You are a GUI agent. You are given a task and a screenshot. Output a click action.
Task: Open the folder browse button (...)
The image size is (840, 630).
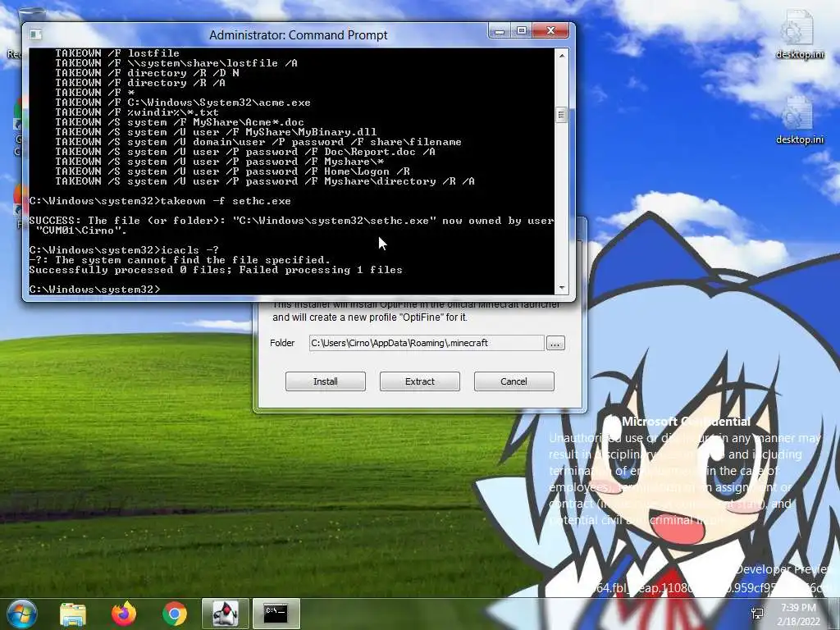pos(555,344)
